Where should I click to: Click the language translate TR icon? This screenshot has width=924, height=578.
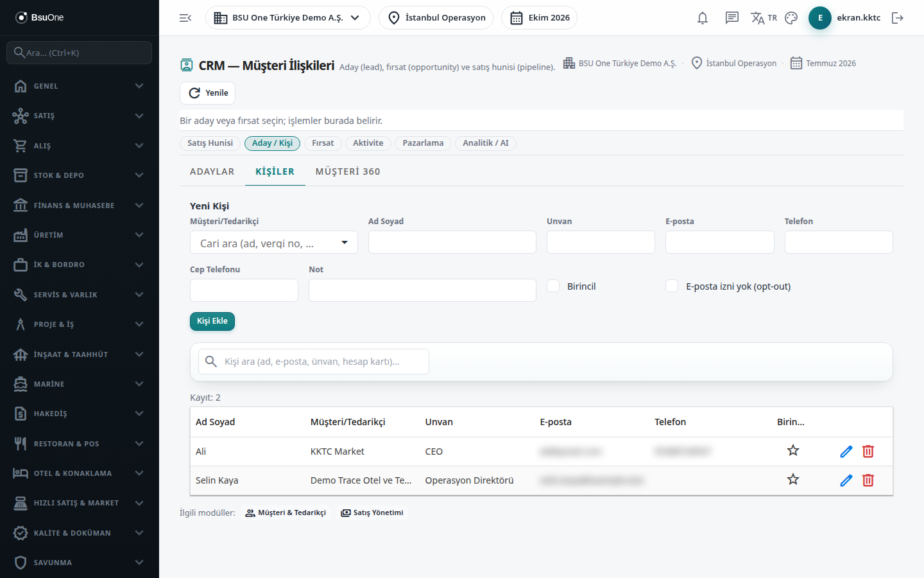pos(764,18)
